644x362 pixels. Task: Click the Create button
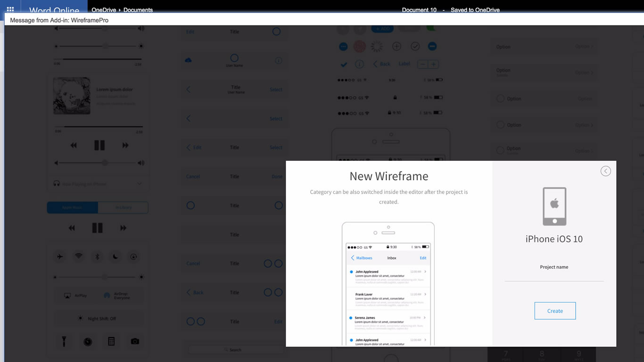pos(555,311)
